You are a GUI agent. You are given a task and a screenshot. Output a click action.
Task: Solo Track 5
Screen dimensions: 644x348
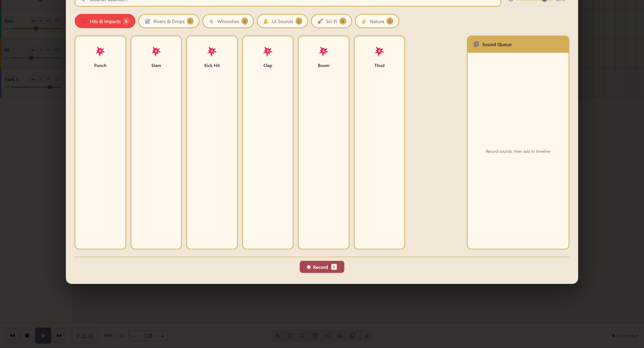click(x=41, y=79)
